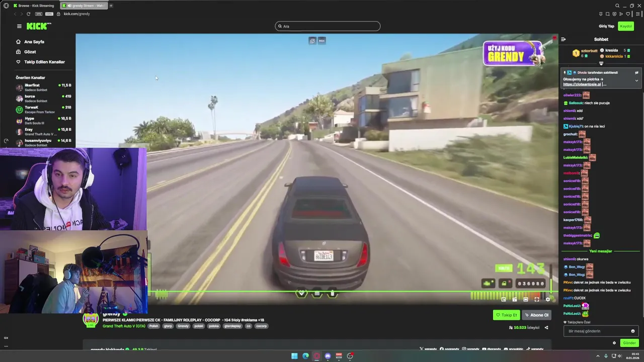
Task: Click the Polish language tag
Action: point(153,326)
